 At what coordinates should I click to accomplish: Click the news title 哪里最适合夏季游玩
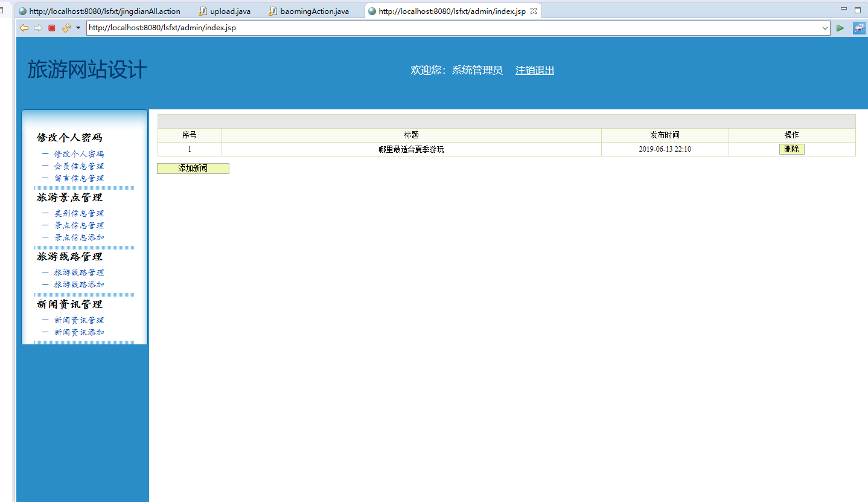point(412,149)
